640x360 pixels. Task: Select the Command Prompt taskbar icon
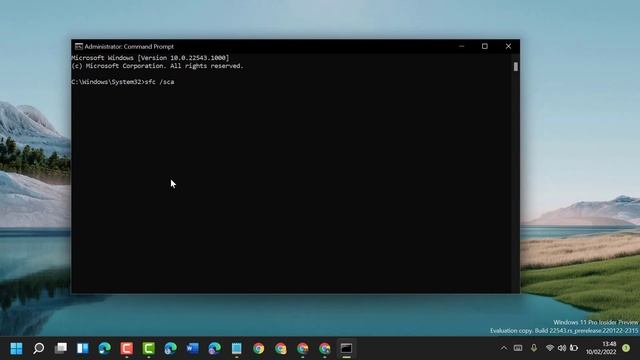click(347, 348)
